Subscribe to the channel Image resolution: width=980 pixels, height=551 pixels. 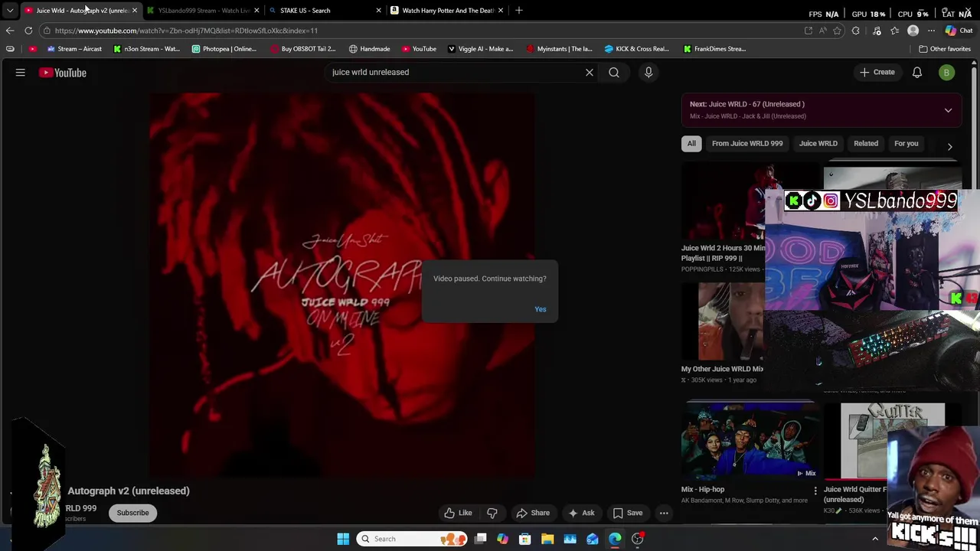tap(132, 513)
